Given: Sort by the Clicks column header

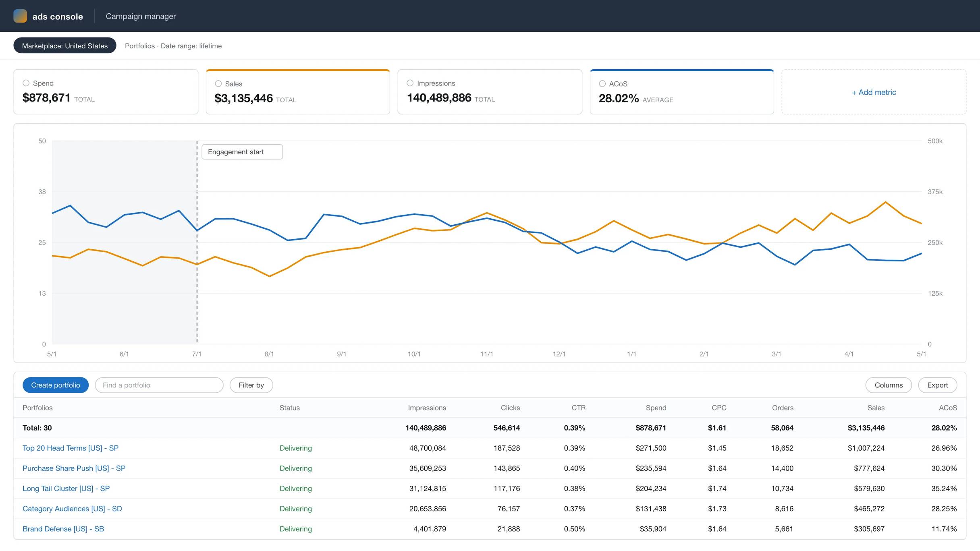Looking at the screenshot, I should [x=510, y=408].
